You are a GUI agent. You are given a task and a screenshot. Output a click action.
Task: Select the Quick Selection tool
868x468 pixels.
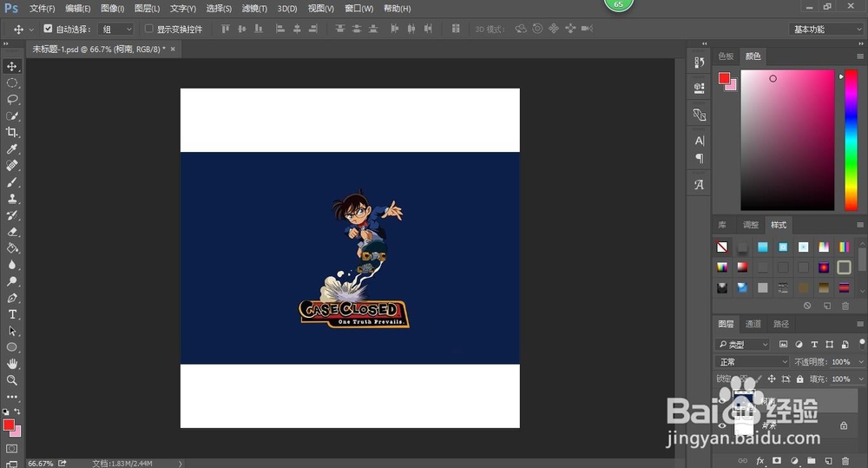tap(11, 115)
